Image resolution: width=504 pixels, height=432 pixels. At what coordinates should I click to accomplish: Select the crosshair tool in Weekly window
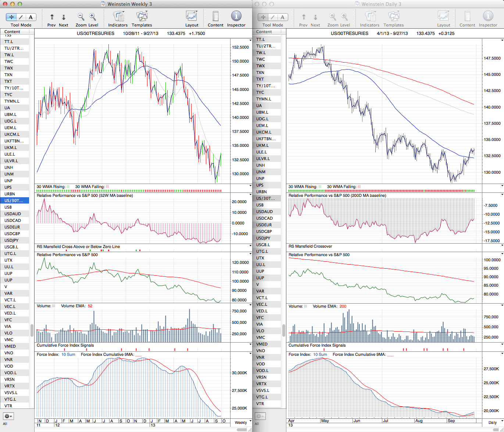[11, 17]
